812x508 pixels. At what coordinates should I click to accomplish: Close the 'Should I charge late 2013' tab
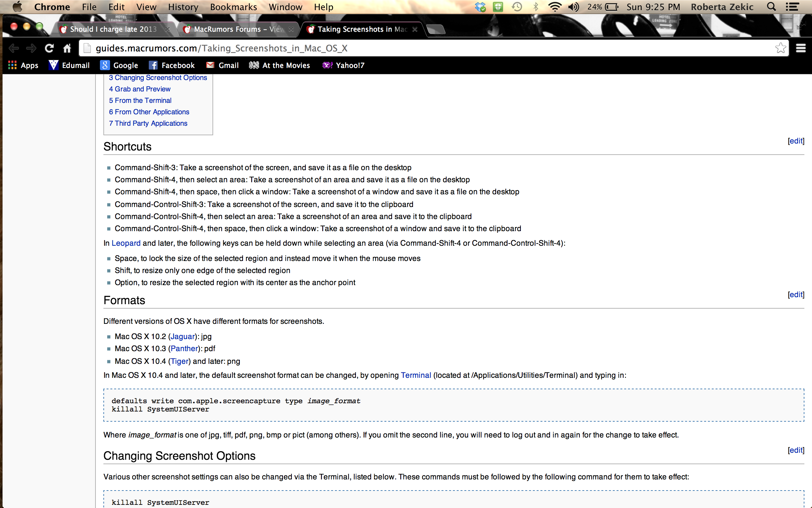[x=167, y=30]
